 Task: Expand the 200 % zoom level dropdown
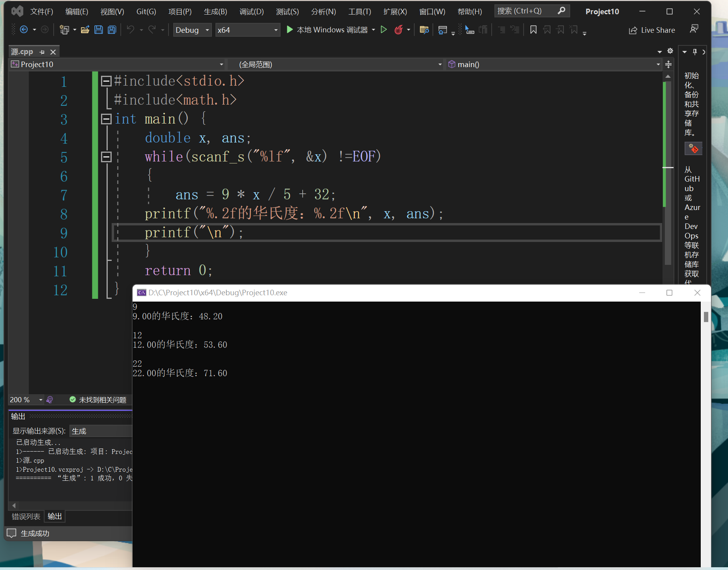[x=41, y=400]
